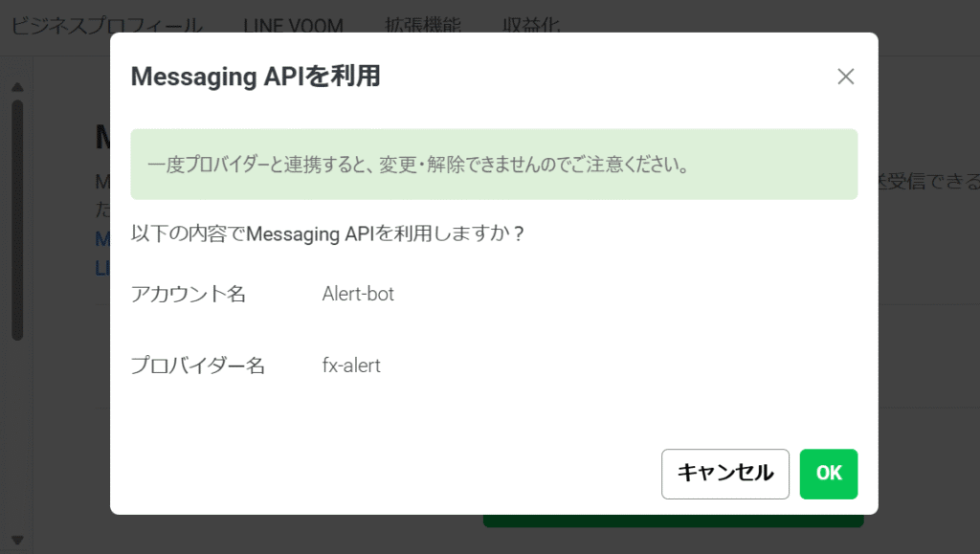
Task: Click the partially hidden blue LI link
Action: (102, 269)
